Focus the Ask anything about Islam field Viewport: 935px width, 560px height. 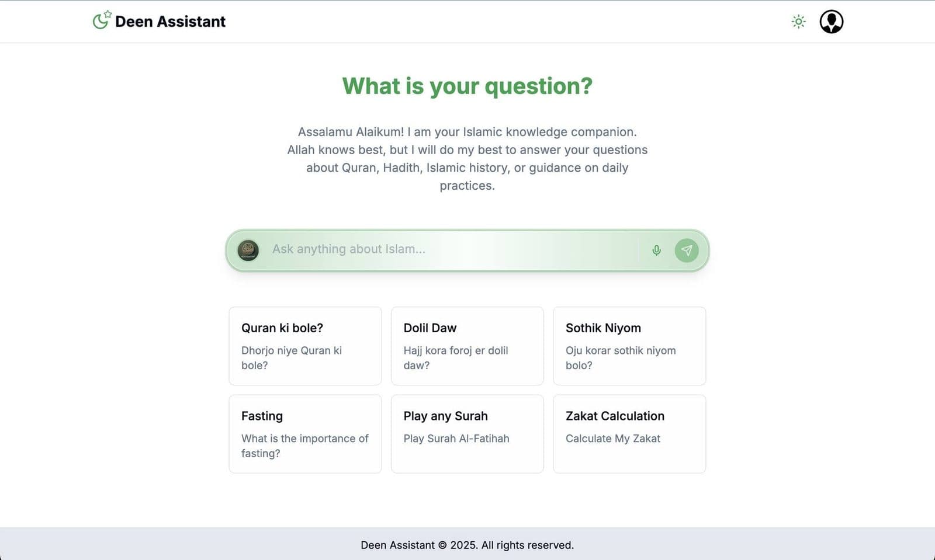click(x=453, y=249)
